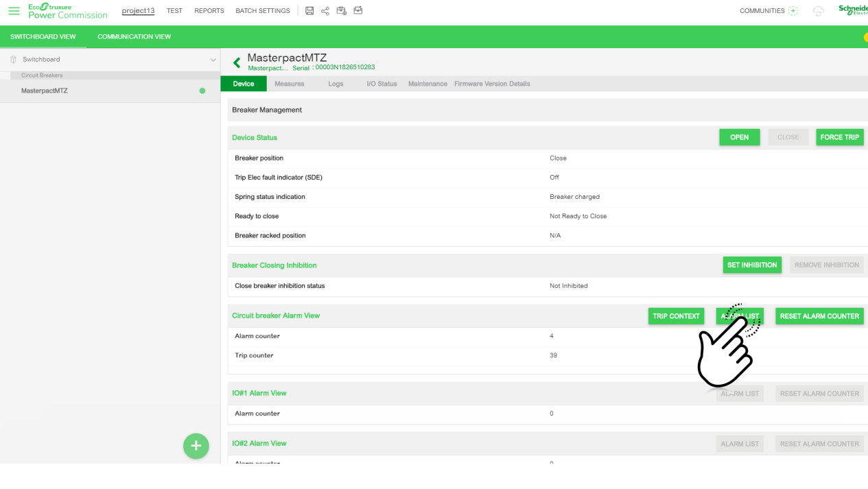This screenshot has height=489, width=868.
Task: Click the Breaker Closing Inhibition heading
Action: pyautogui.click(x=274, y=265)
